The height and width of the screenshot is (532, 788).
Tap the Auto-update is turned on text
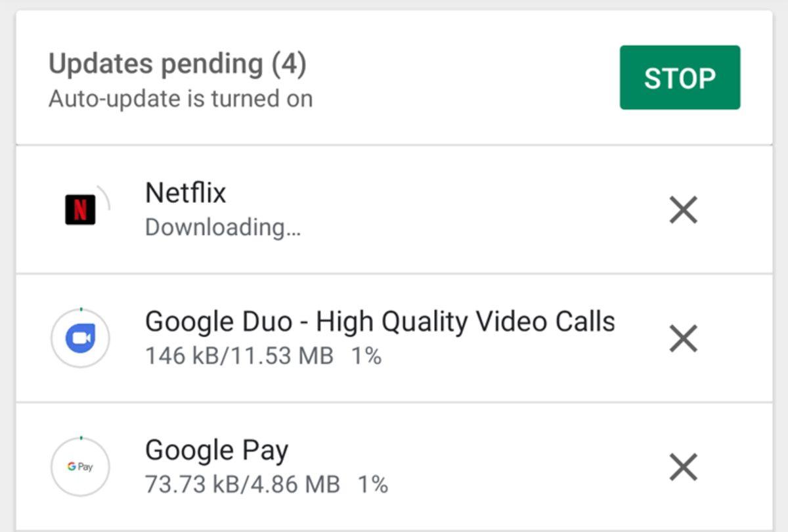(x=181, y=98)
